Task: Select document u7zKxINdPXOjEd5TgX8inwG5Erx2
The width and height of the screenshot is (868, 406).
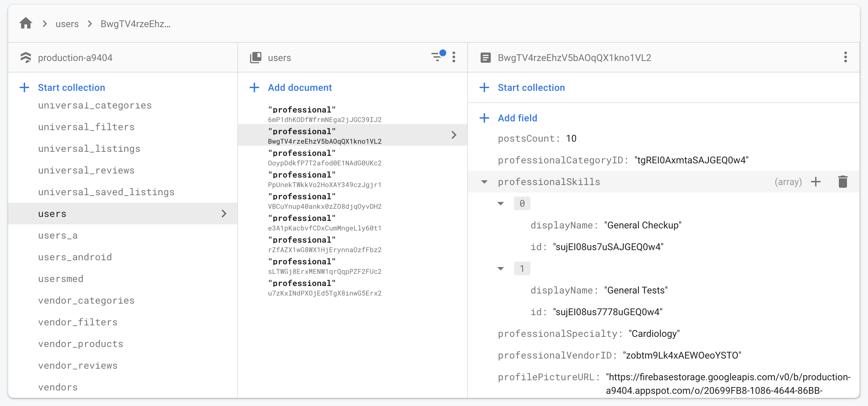Action: [x=324, y=288]
